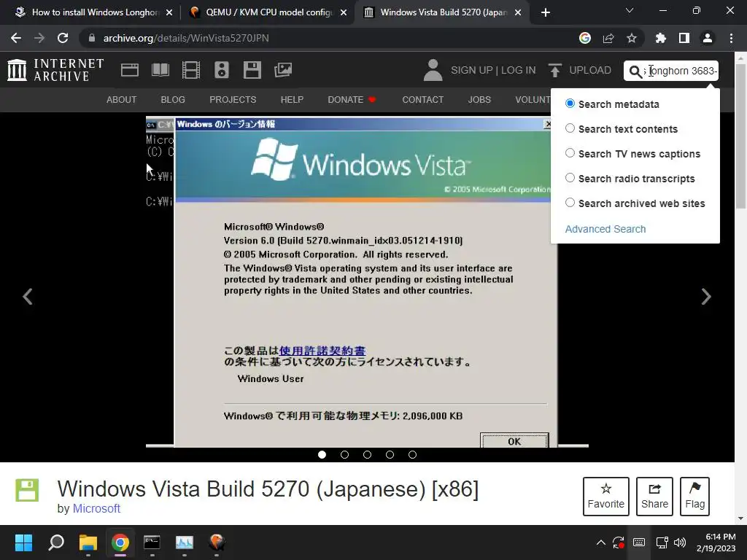Screen dimensions: 747x560
Task: Jump to first carousel dot
Action: coord(322,455)
